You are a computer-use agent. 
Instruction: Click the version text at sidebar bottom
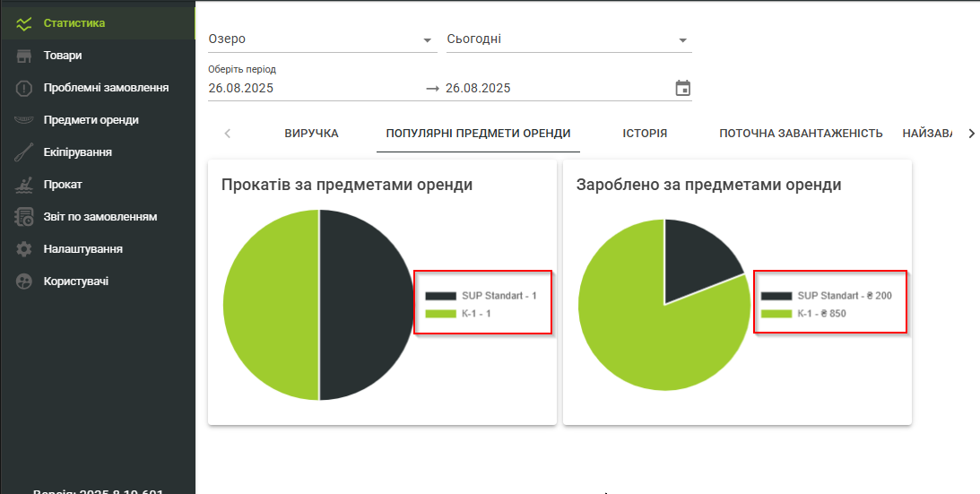98,491
